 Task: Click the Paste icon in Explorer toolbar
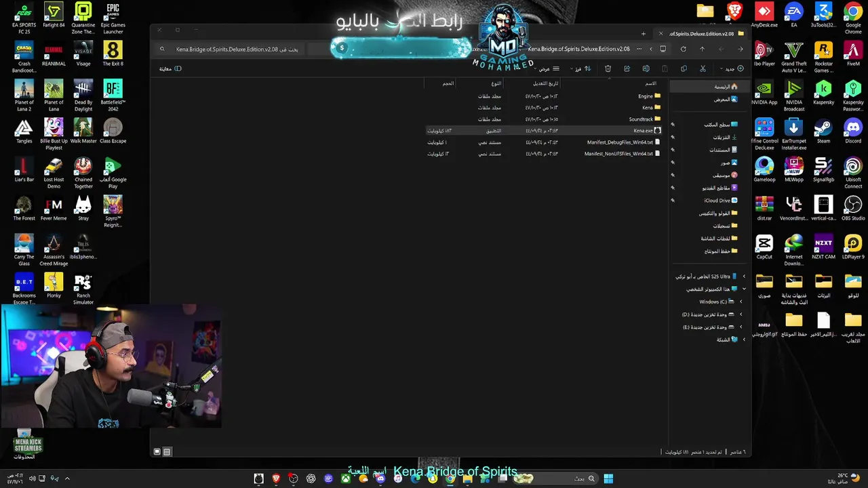[665, 68]
